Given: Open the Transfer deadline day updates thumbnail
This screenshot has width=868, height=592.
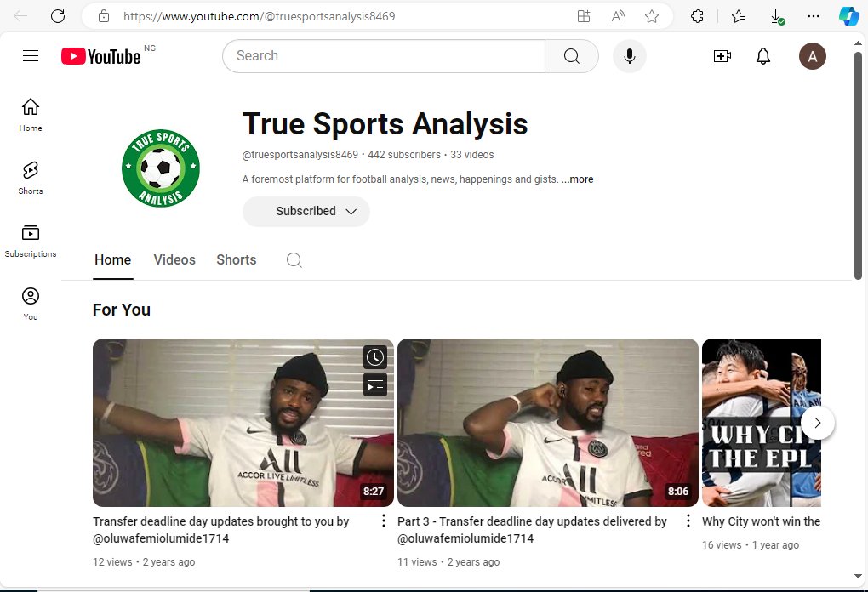Looking at the screenshot, I should (x=243, y=423).
